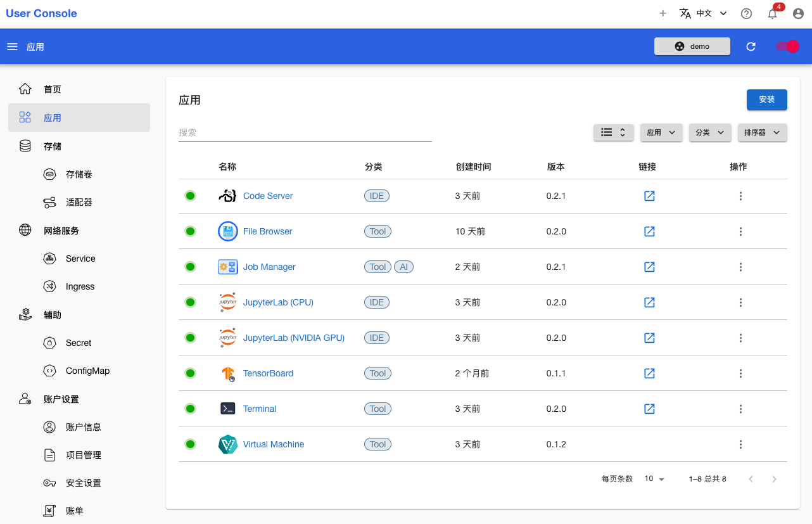Expand the 应用 filter dropdown

(661, 132)
